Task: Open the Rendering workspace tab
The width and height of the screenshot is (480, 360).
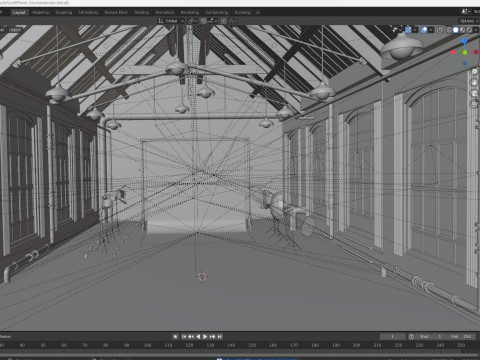Action: 190,12
